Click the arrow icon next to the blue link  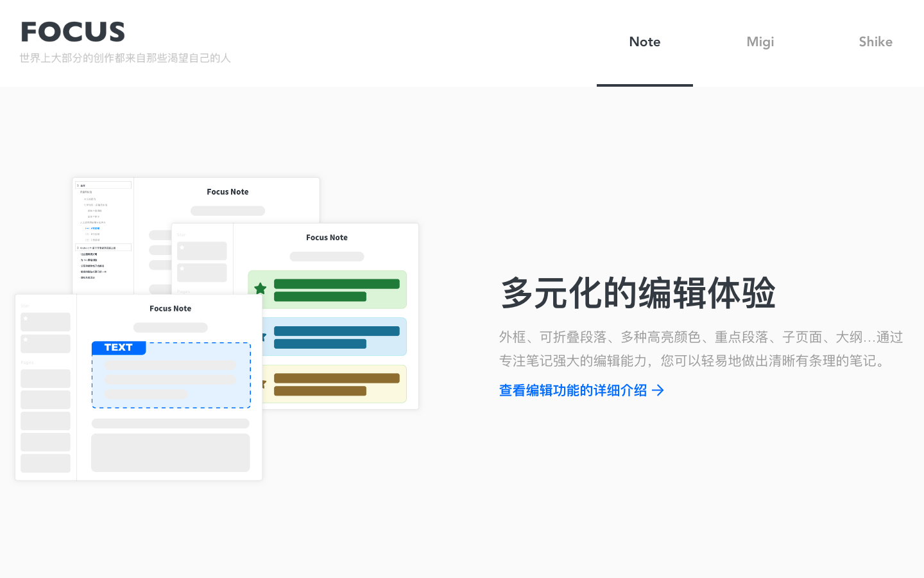(659, 390)
